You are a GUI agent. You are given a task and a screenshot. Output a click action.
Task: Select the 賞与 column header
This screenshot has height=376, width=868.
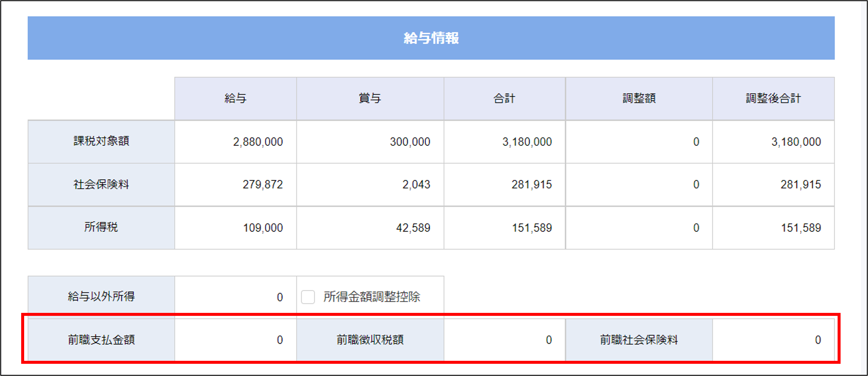(370, 98)
